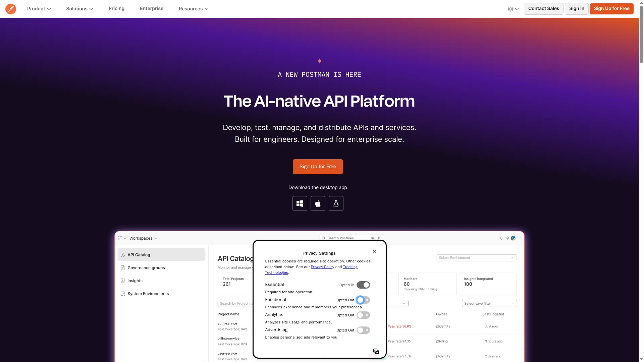Open the language selector globe dropdown
This screenshot has width=644, height=362.
click(x=513, y=9)
